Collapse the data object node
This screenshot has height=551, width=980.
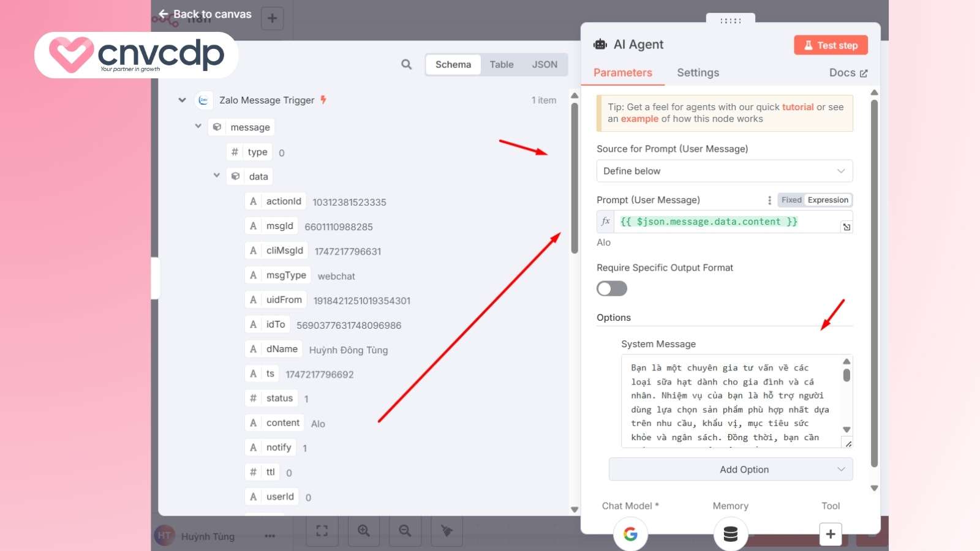216,175
